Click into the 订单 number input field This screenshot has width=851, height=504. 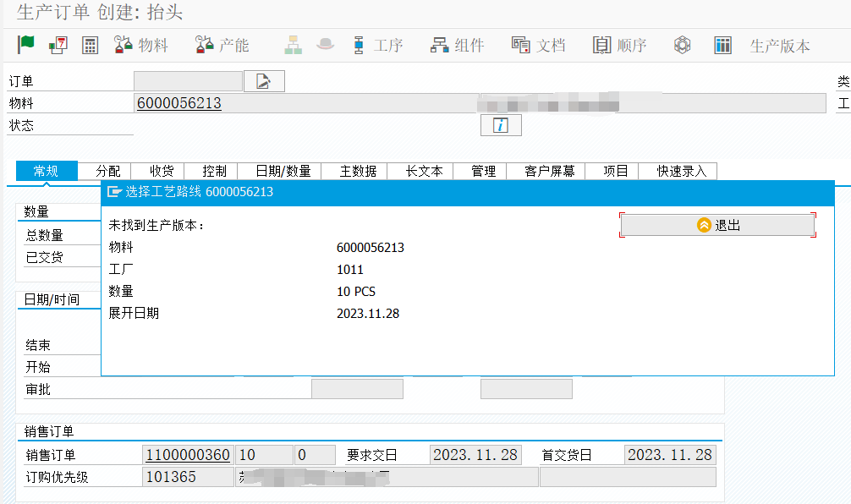188,81
